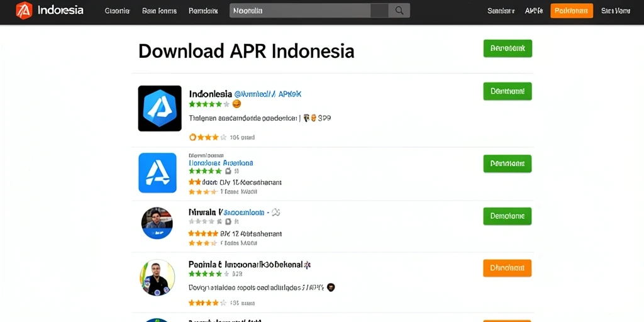This screenshot has width=644, height=322.
Task: Open the third header menu item before search
Action: pos(203,11)
